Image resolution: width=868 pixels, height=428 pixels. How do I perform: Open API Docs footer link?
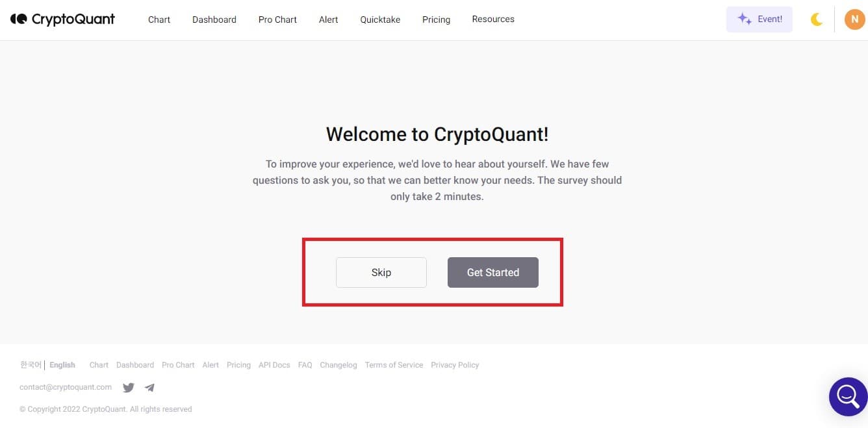click(274, 365)
